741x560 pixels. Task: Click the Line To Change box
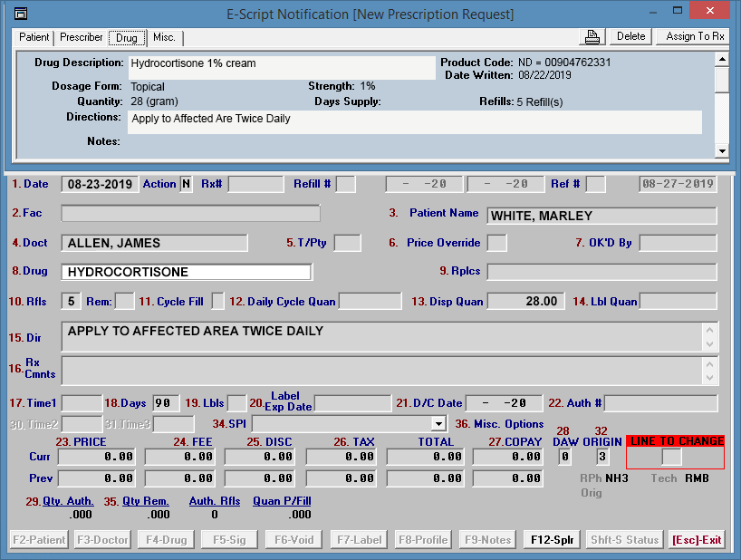pyautogui.click(x=671, y=458)
